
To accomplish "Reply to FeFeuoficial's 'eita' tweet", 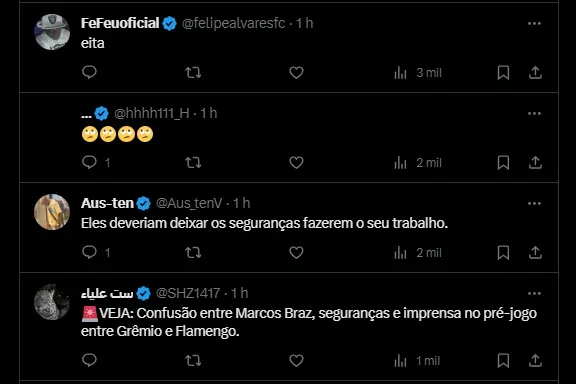I will coord(89,72).
